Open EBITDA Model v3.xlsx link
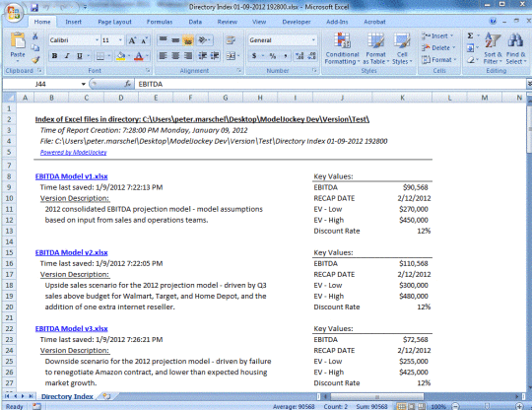The image size is (532, 410). (71, 328)
